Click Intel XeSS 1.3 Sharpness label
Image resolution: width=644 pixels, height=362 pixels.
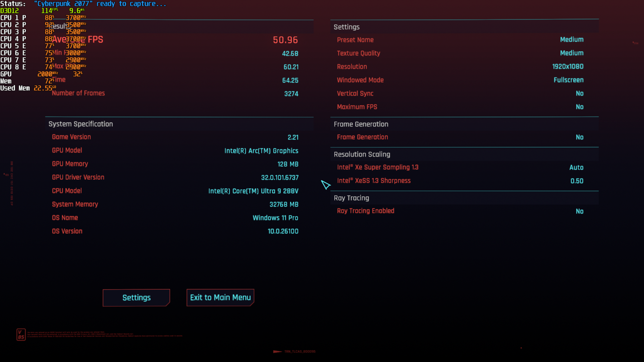(374, 180)
